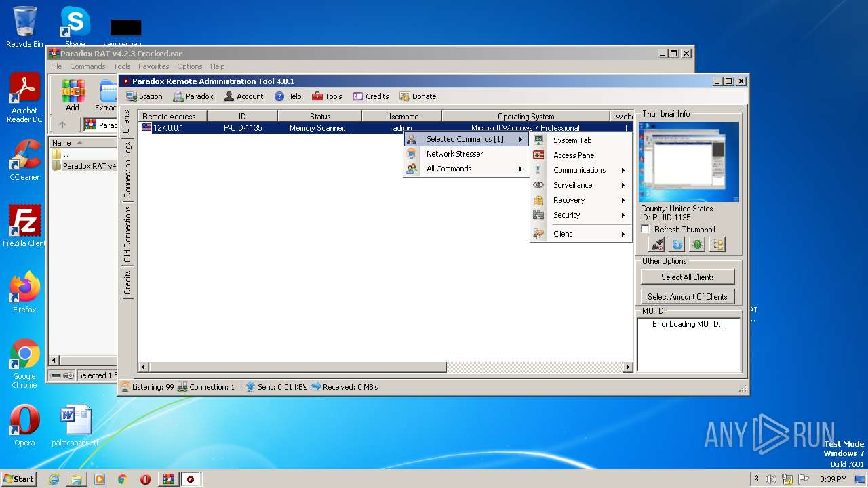868x488 pixels.
Task: Enable the Refresh Thumbnail checkbox
Action: tap(646, 230)
